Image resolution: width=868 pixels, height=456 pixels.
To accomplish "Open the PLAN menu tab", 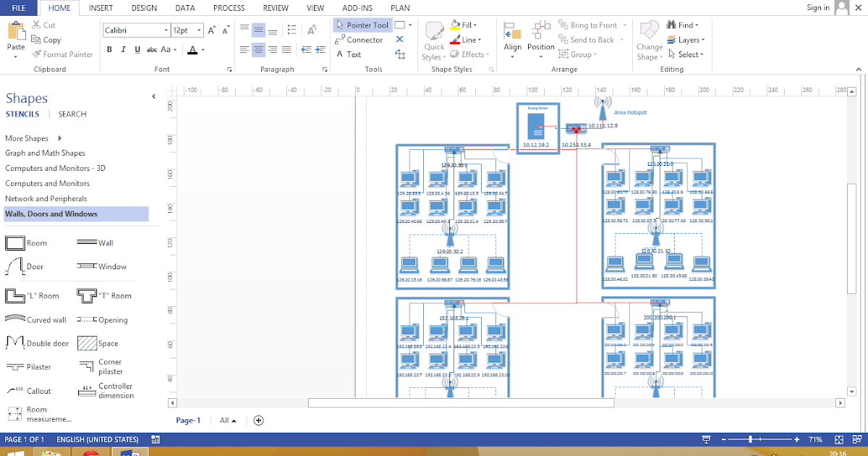I will [x=400, y=8].
